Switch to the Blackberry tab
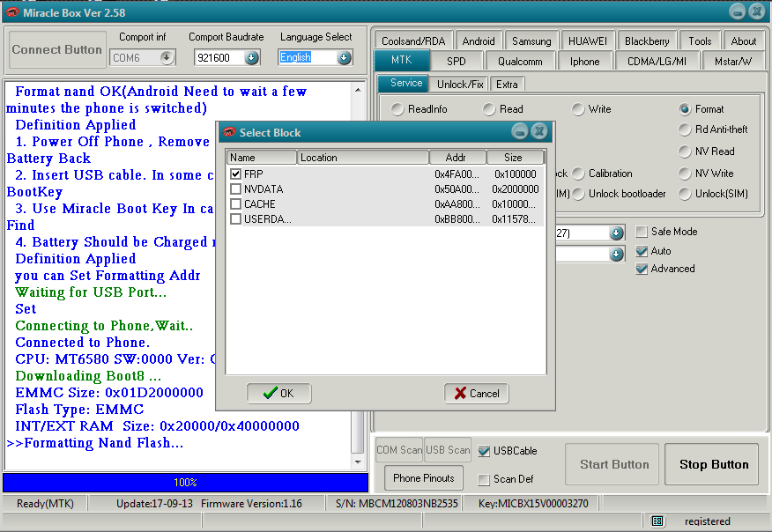Viewport: 772px width, 532px height. (x=647, y=41)
